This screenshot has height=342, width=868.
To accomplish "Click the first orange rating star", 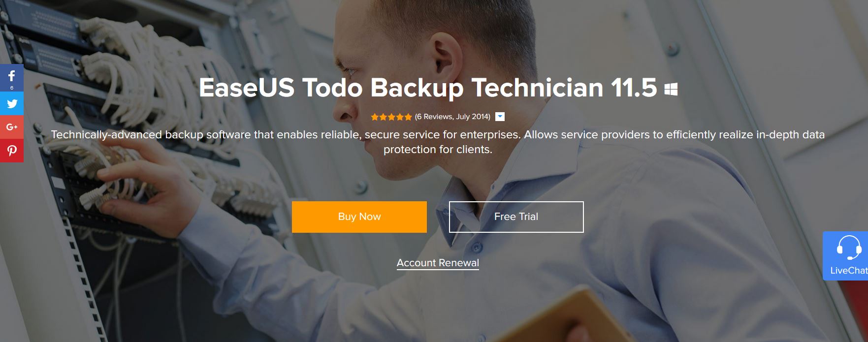I will coord(375,117).
